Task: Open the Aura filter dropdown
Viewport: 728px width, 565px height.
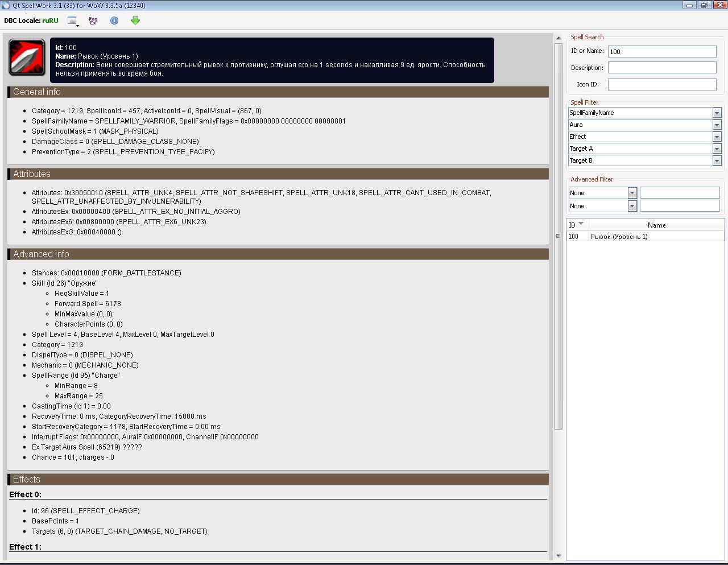Action: point(717,125)
